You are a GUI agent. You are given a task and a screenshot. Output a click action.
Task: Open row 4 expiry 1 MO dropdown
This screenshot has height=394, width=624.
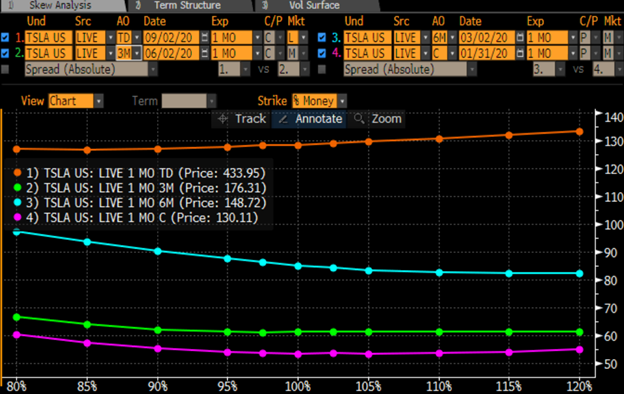[x=573, y=53]
